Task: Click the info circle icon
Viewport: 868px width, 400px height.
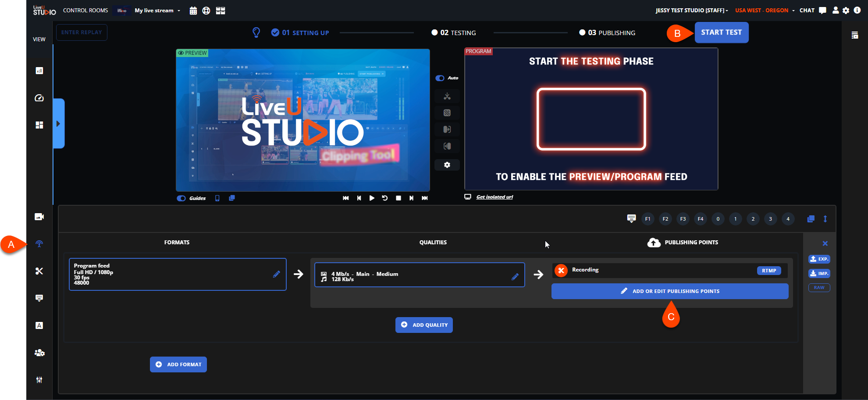Action: click(857, 10)
